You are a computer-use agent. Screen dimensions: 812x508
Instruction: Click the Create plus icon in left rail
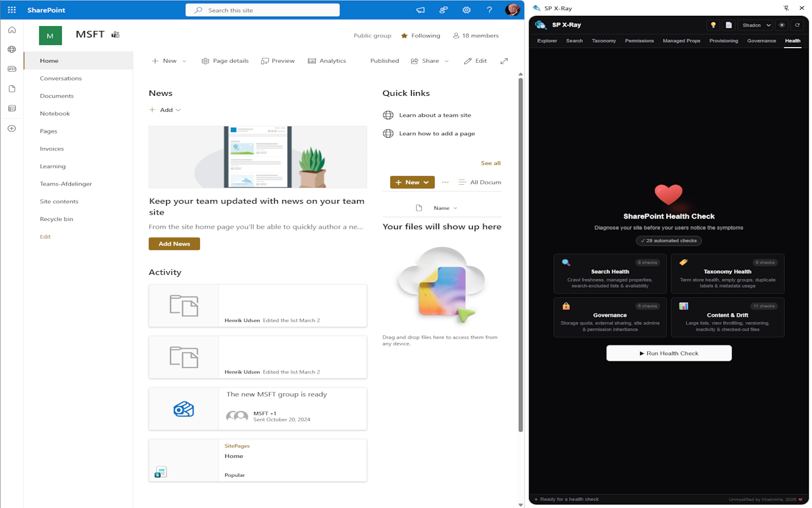(11, 128)
